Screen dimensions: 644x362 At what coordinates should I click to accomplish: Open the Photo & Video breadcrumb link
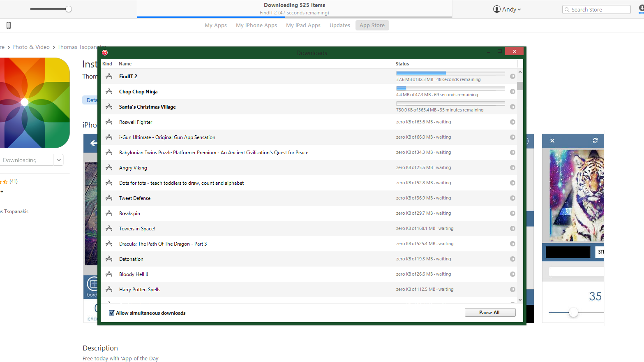click(31, 47)
